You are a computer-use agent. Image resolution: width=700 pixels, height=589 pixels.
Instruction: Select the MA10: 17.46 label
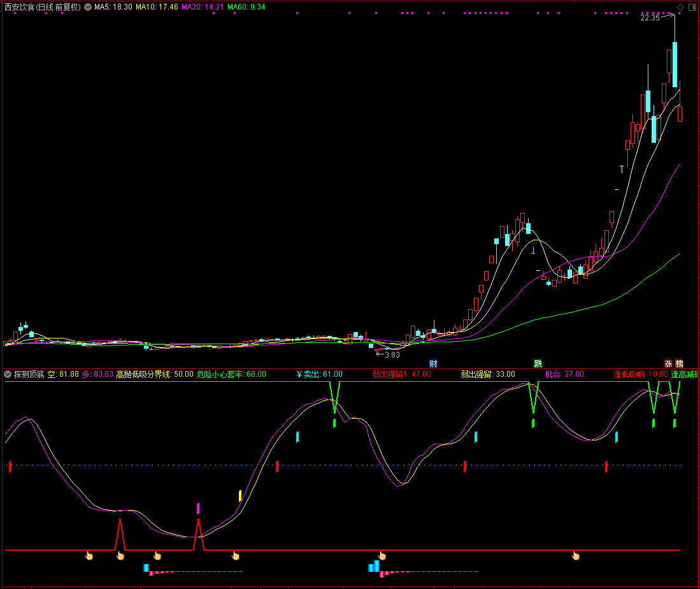coord(157,7)
